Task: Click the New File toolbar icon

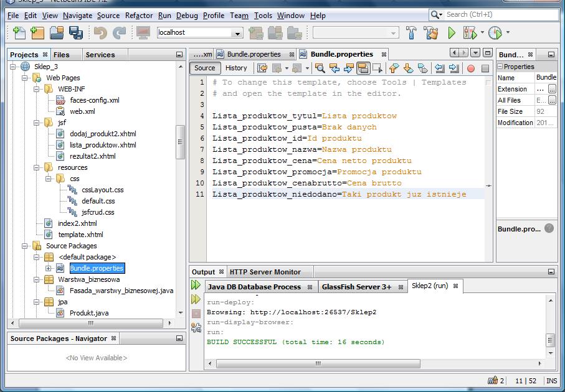Action: [x=19, y=33]
